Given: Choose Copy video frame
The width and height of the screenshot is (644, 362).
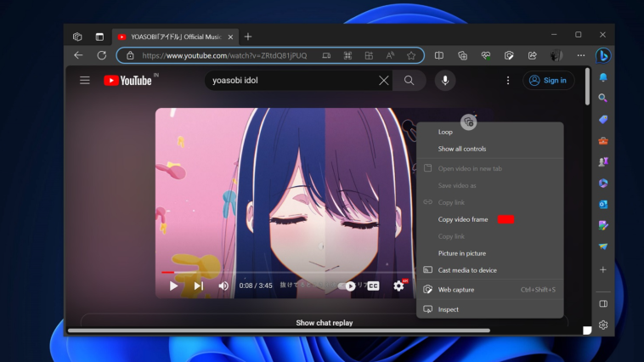Looking at the screenshot, I should tap(490, 219).
